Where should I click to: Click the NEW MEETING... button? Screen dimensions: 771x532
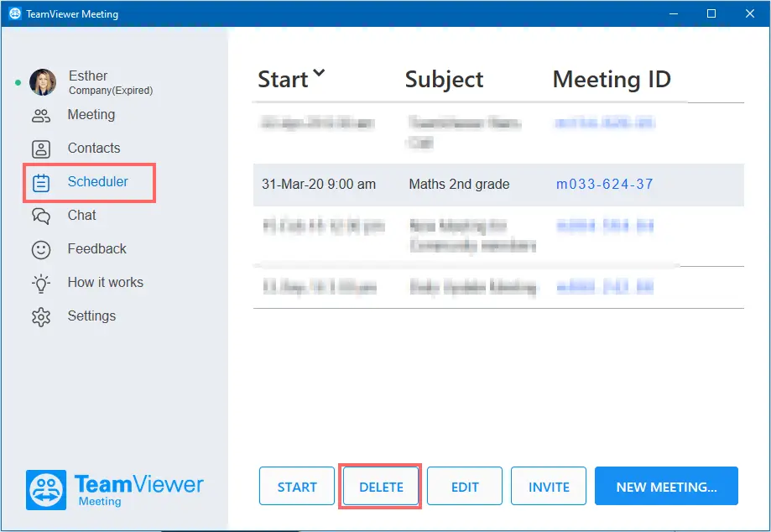666,487
